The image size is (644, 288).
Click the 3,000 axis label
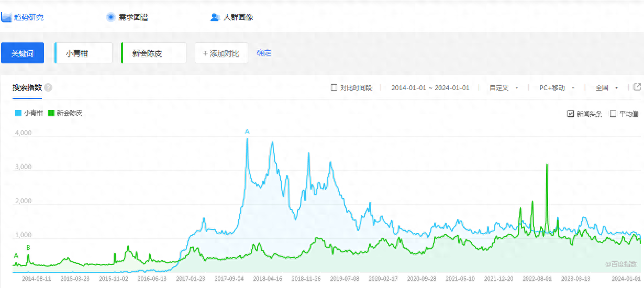pyautogui.click(x=23, y=167)
